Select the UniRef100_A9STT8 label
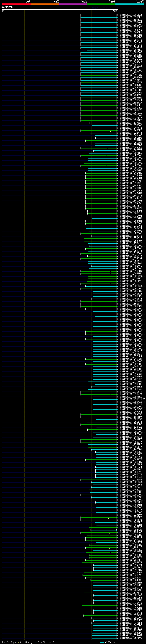 pyautogui.click(x=131, y=67)
